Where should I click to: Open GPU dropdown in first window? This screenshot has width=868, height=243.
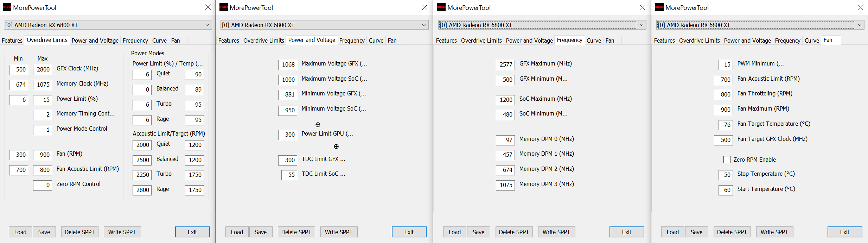tap(108, 25)
